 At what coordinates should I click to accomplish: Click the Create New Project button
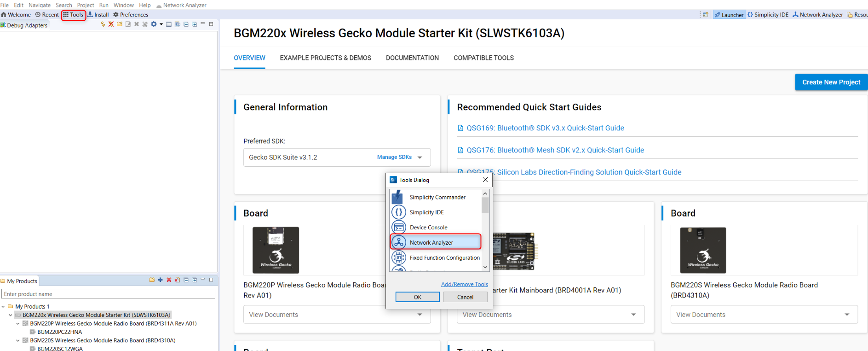pos(831,82)
